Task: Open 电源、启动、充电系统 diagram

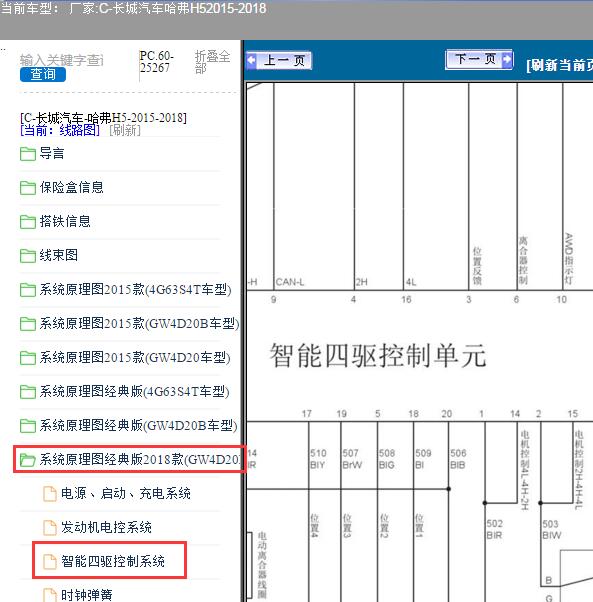Action: click(126, 493)
